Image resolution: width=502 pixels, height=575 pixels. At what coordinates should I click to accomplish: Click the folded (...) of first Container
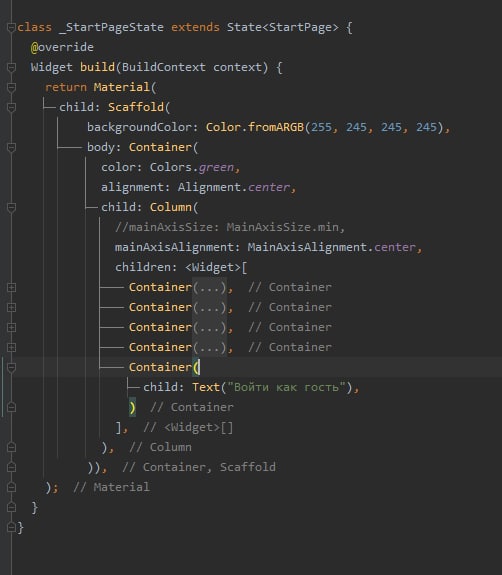click(x=209, y=288)
